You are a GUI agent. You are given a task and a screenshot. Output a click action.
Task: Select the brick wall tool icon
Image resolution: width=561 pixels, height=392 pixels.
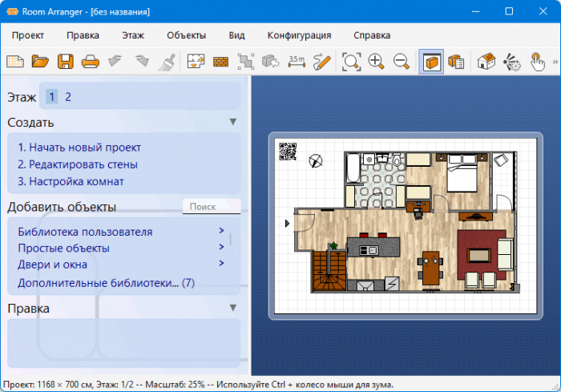(x=220, y=61)
